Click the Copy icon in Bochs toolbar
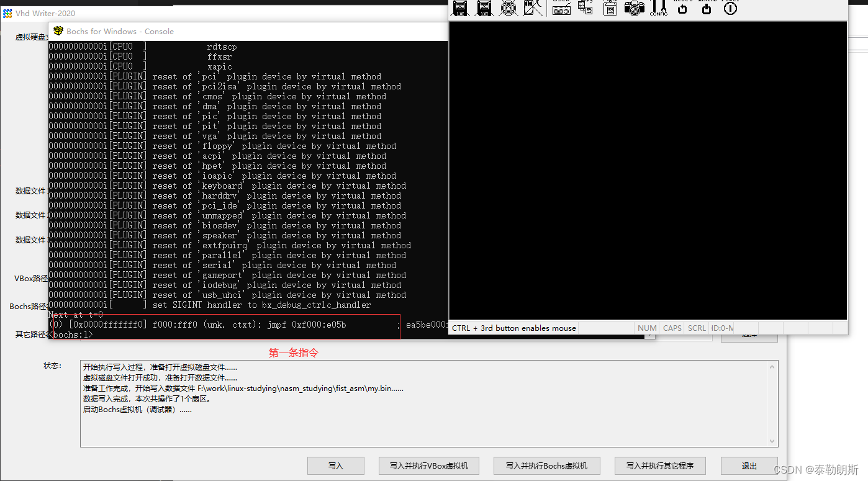 pos(585,7)
